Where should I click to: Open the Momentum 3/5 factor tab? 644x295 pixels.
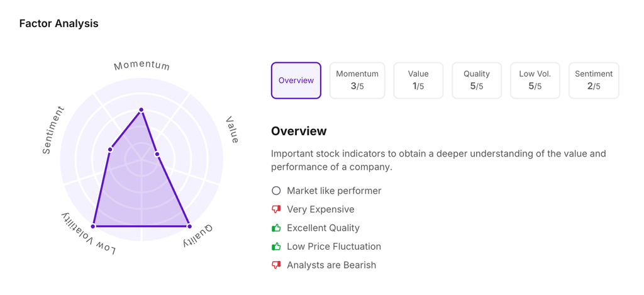coord(357,81)
